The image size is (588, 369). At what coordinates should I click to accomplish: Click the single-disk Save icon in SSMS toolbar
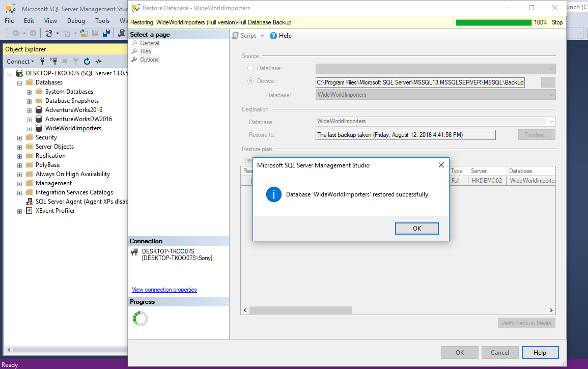click(95, 34)
